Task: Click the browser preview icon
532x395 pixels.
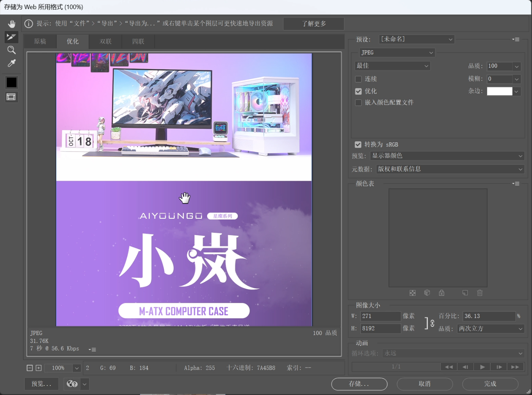Action: [72, 384]
